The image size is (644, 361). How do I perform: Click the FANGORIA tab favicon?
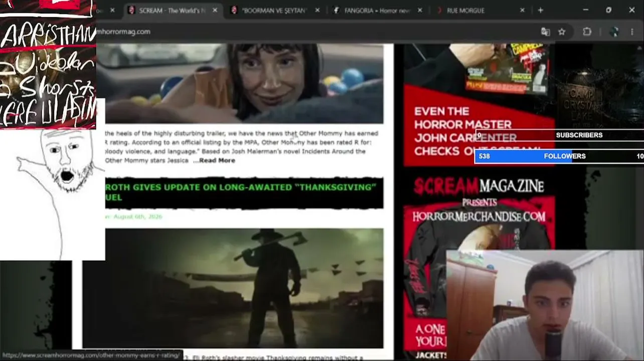tap(336, 10)
